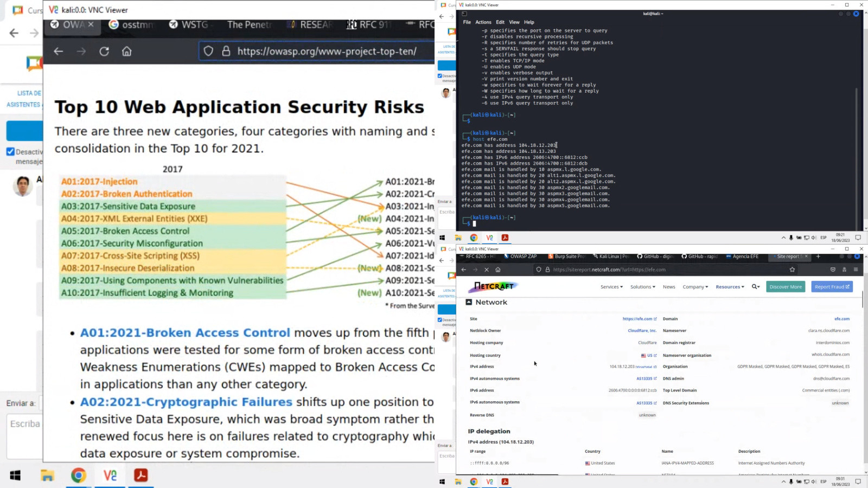The height and width of the screenshot is (488, 868).
Task: Show site security lock info for owasp.org
Action: 226,52
